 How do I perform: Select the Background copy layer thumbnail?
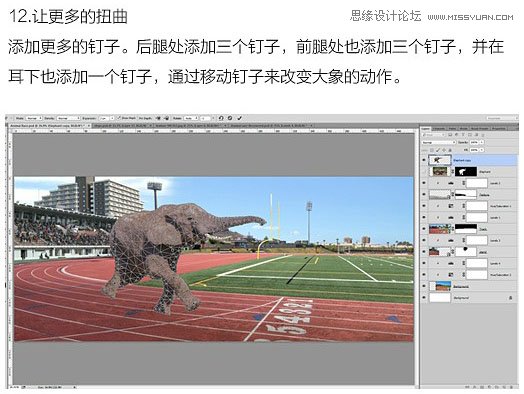440,286
